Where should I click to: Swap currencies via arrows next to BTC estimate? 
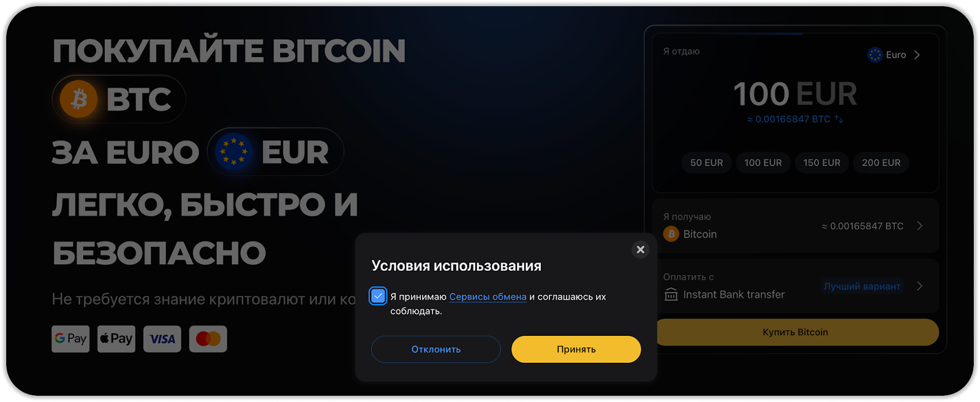coord(839,119)
